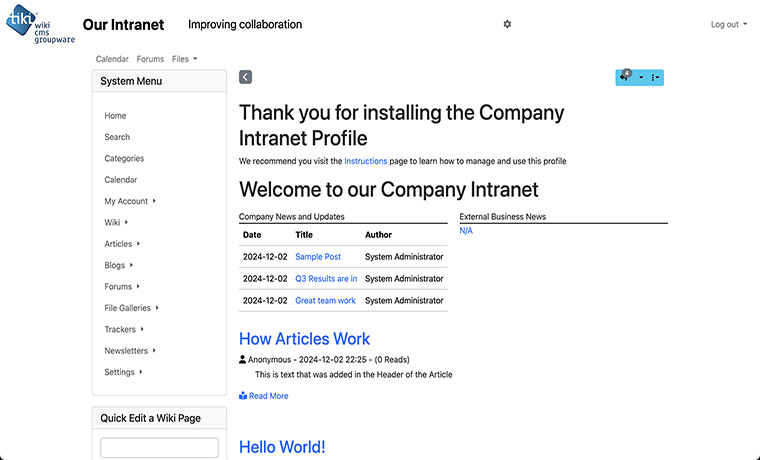Screen dimensions: 760x460
Task: Open the page actions vertical dots menu
Action: pyautogui.click(x=654, y=77)
